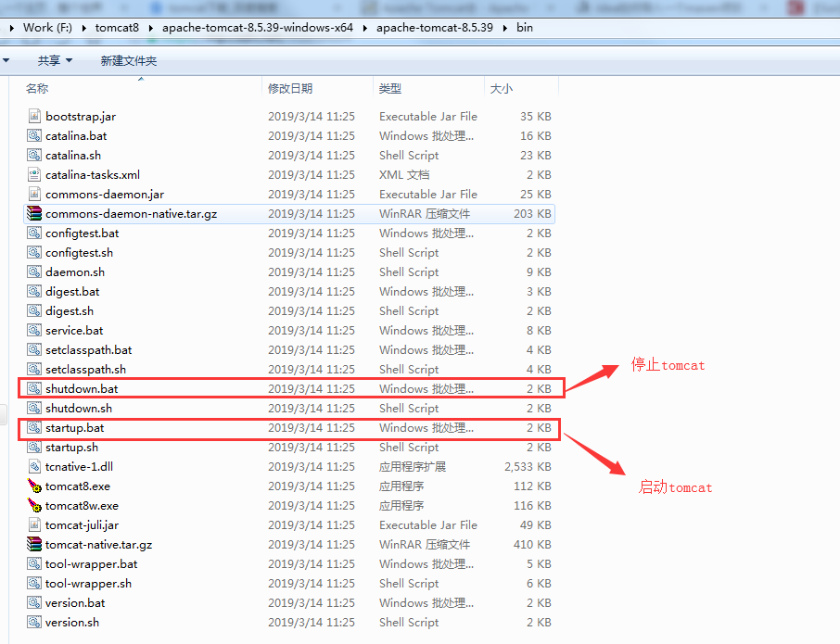The width and height of the screenshot is (840, 644).
Task: Open the 共享 dropdown menu
Action: point(55,60)
